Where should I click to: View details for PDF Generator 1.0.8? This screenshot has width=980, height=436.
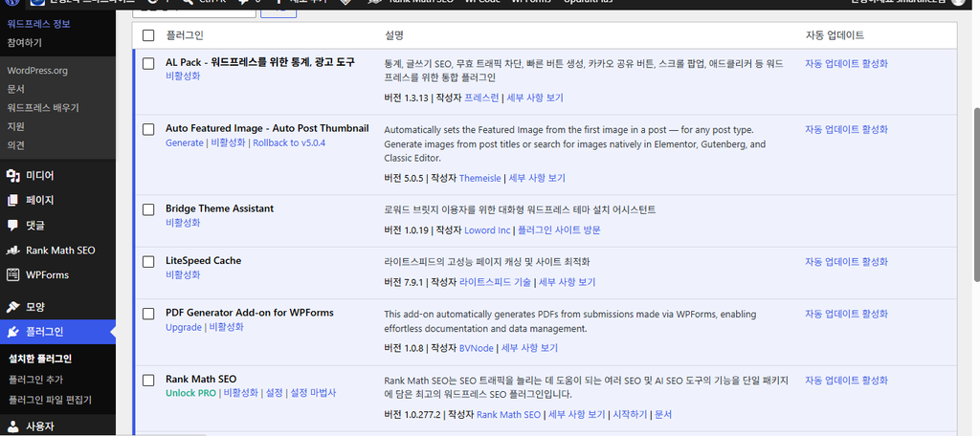[529, 348]
